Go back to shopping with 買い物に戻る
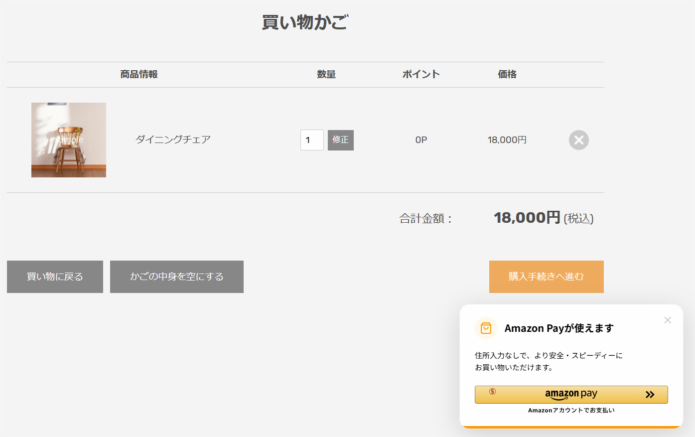Image resolution: width=695 pixels, height=437 pixels. (55, 277)
